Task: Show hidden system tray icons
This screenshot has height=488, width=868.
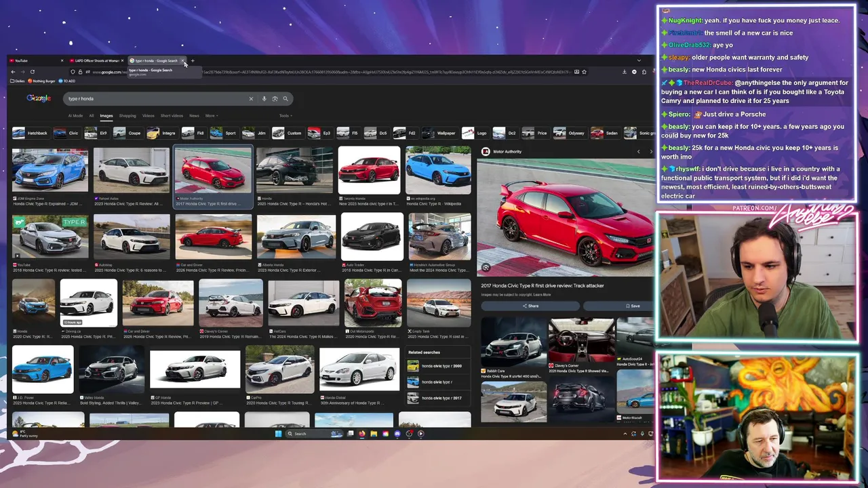Action: 625,434
